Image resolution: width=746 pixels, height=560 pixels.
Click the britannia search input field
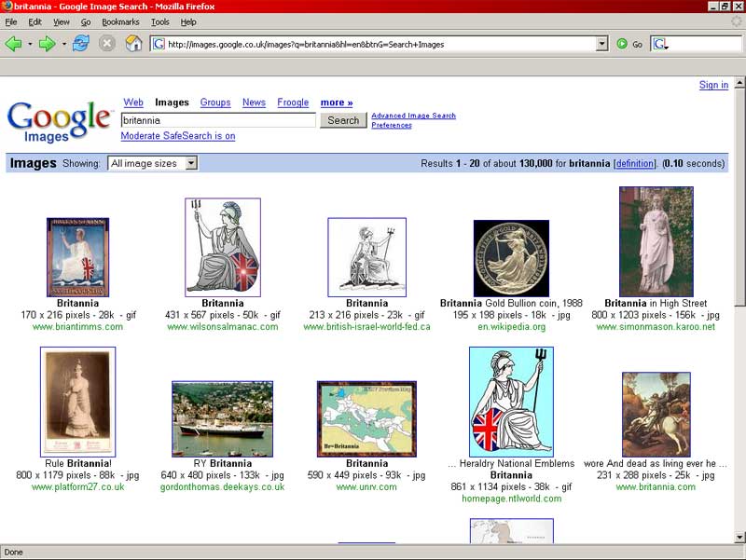coord(218,120)
